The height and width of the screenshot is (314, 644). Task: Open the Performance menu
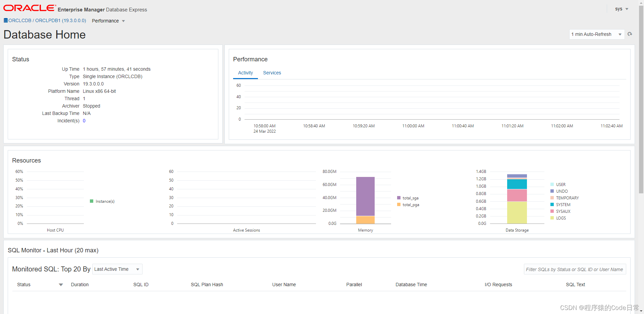pos(108,21)
